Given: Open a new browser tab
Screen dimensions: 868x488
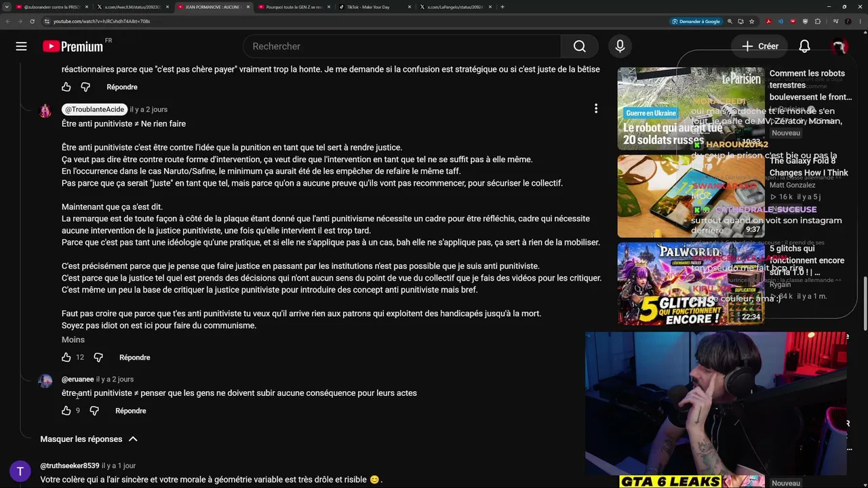Looking at the screenshot, I should point(502,7).
